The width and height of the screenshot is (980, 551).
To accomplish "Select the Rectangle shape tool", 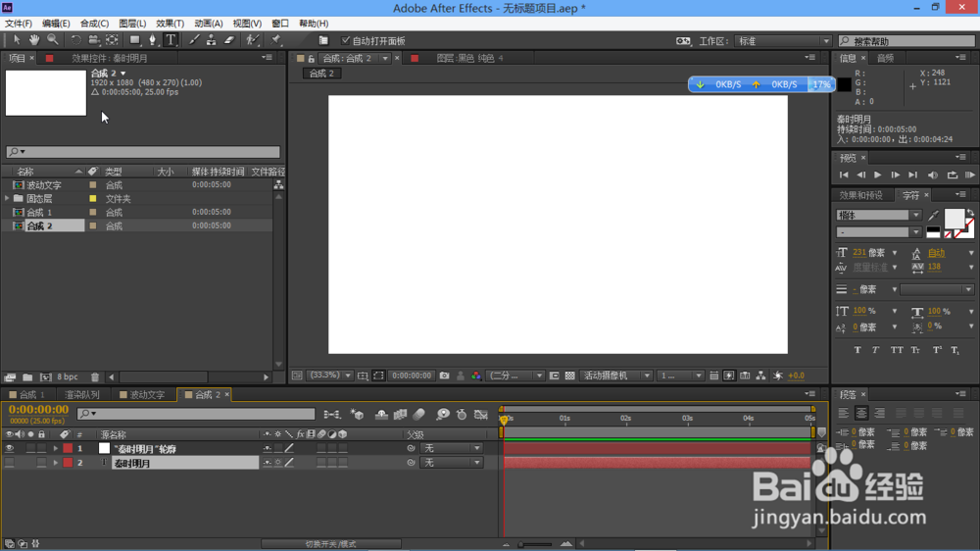I will (134, 40).
